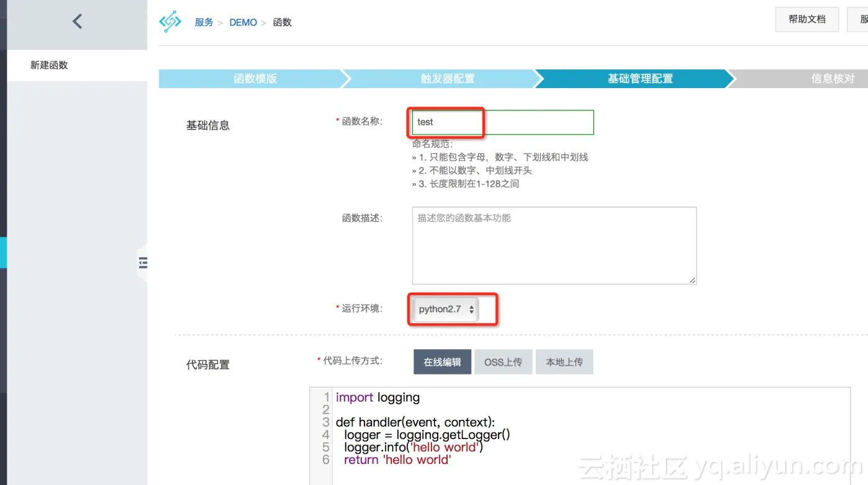Go to the 触发器配置 step
The height and width of the screenshot is (485, 868).
[x=447, y=79]
